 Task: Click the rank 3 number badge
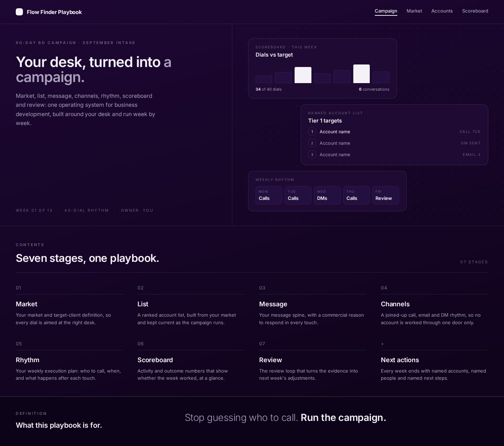click(x=312, y=154)
